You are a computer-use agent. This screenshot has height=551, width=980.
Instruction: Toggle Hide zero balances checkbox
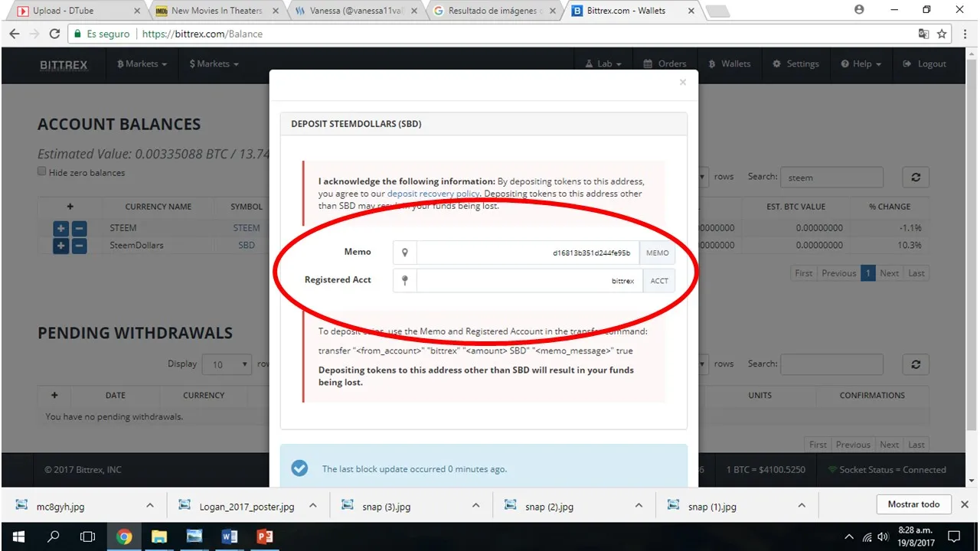pyautogui.click(x=42, y=171)
